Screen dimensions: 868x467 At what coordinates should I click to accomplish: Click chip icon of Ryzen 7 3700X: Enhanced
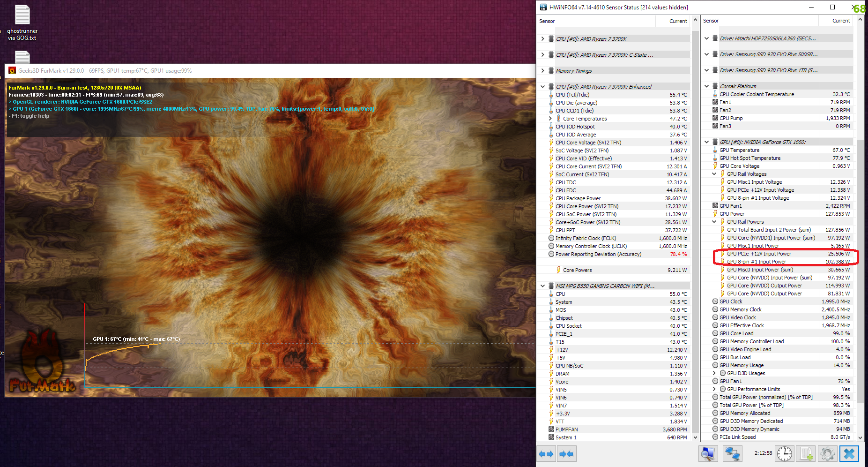pos(551,87)
